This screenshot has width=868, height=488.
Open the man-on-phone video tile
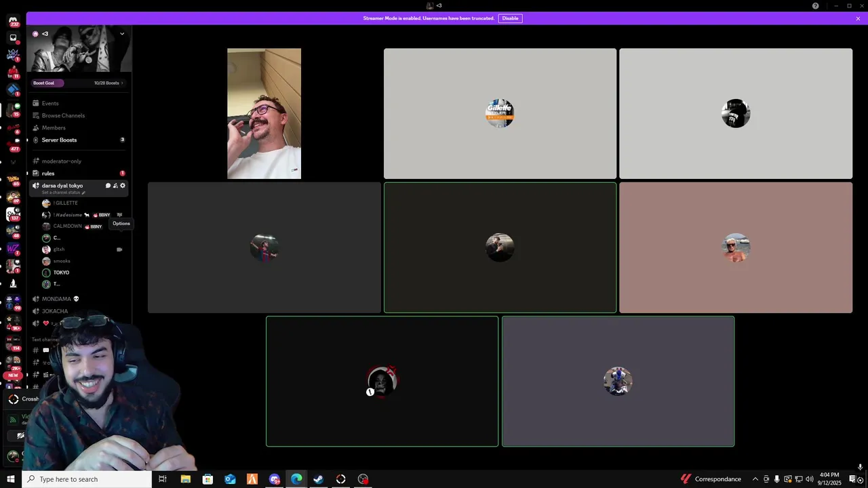(x=264, y=113)
